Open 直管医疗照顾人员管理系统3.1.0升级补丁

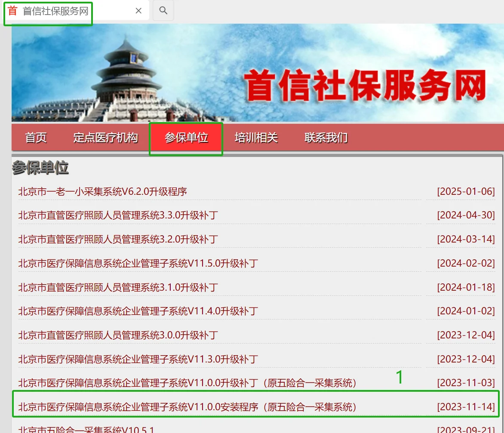(x=117, y=287)
